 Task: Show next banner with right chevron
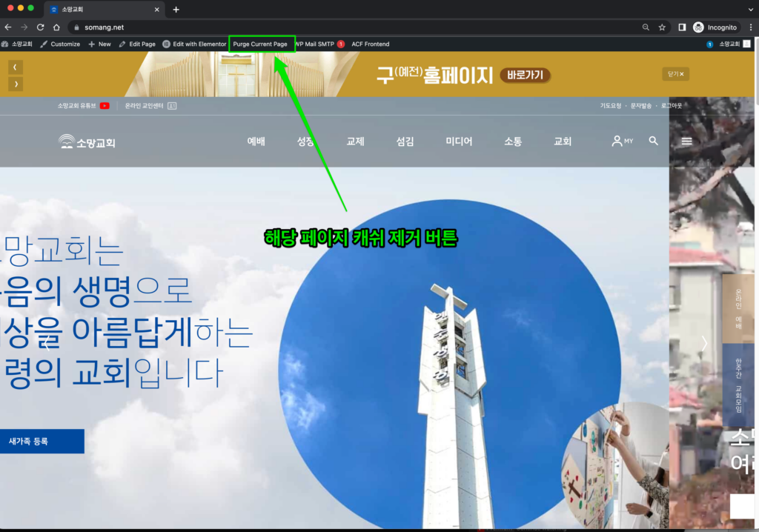[x=16, y=84]
